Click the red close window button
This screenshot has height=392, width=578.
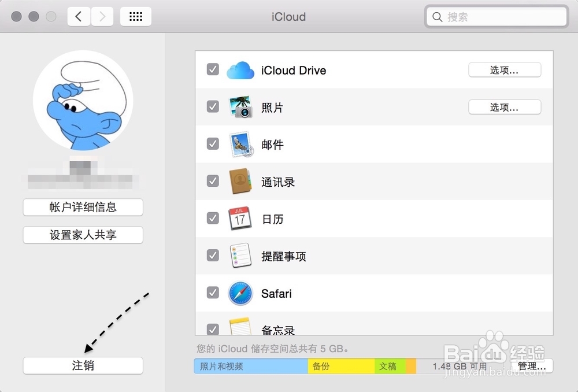[16, 17]
